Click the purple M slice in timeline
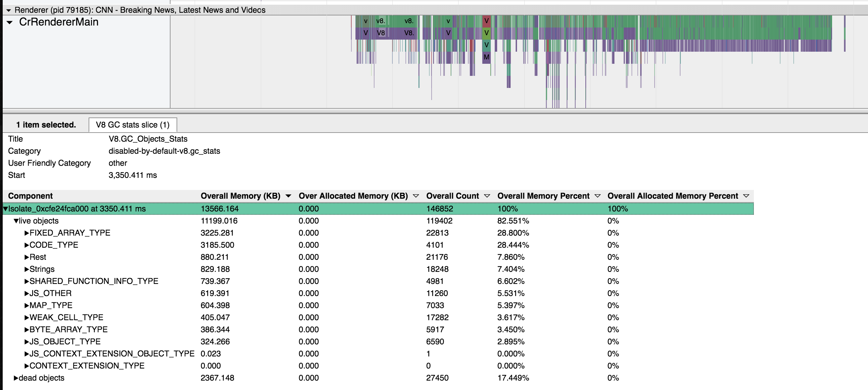The width and height of the screenshot is (868, 390). pyautogui.click(x=486, y=57)
